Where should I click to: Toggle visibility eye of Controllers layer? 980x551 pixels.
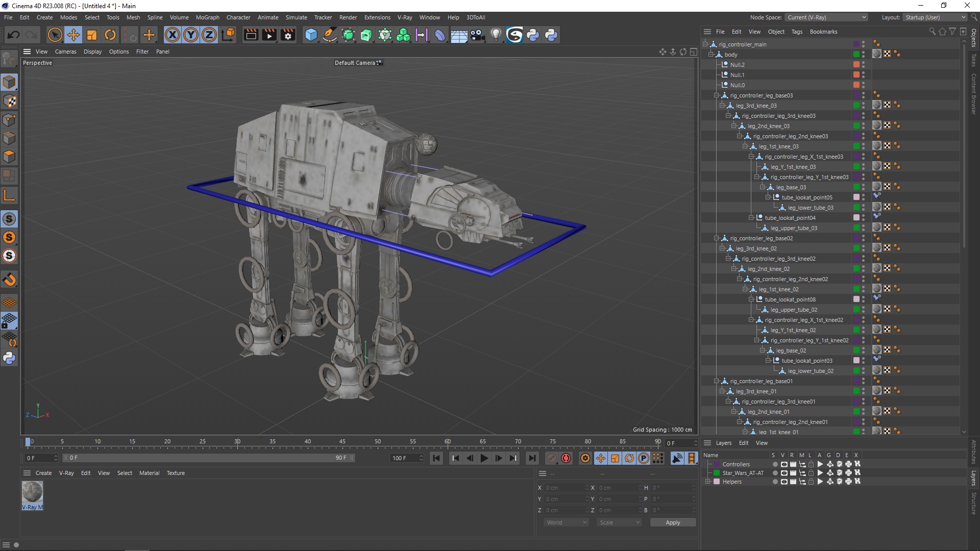(x=784, y=464)
